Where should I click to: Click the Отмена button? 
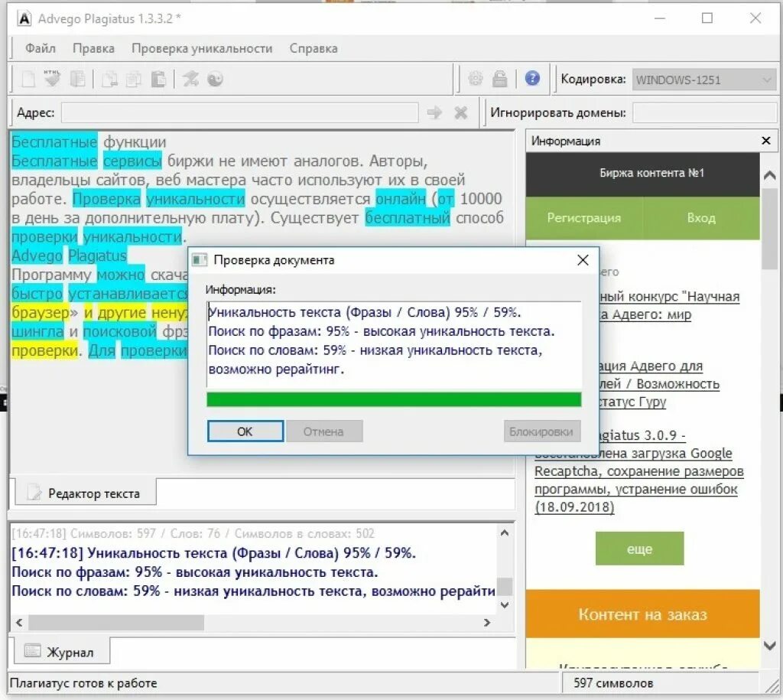click(x=323, y=431)
